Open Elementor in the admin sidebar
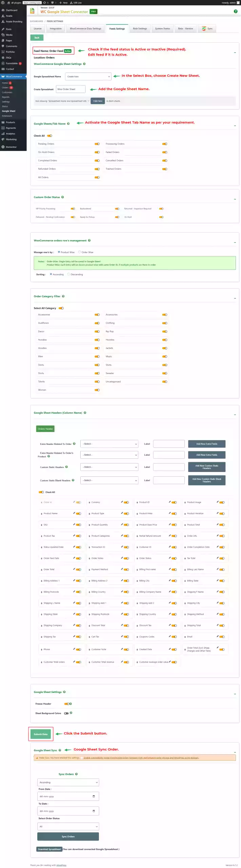 (x=11, y=147)
